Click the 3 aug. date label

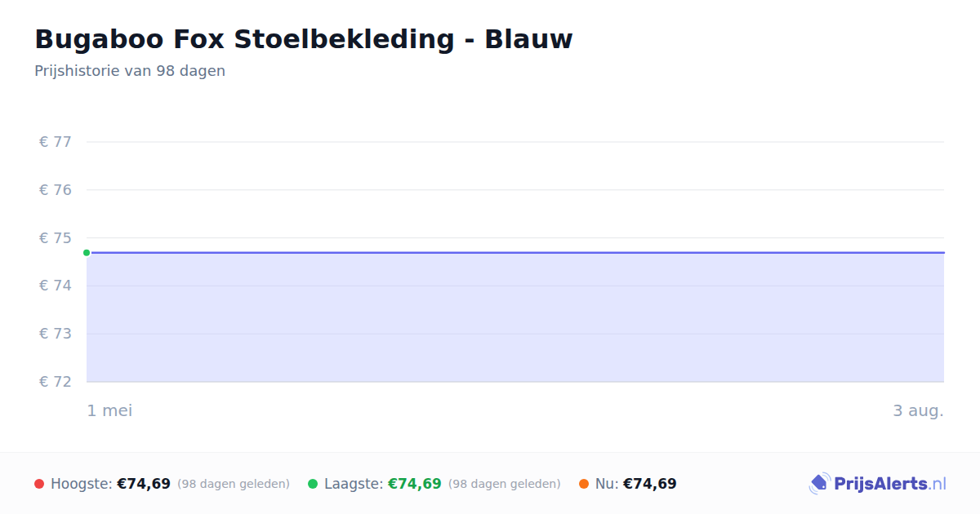[x=918, y=410]
